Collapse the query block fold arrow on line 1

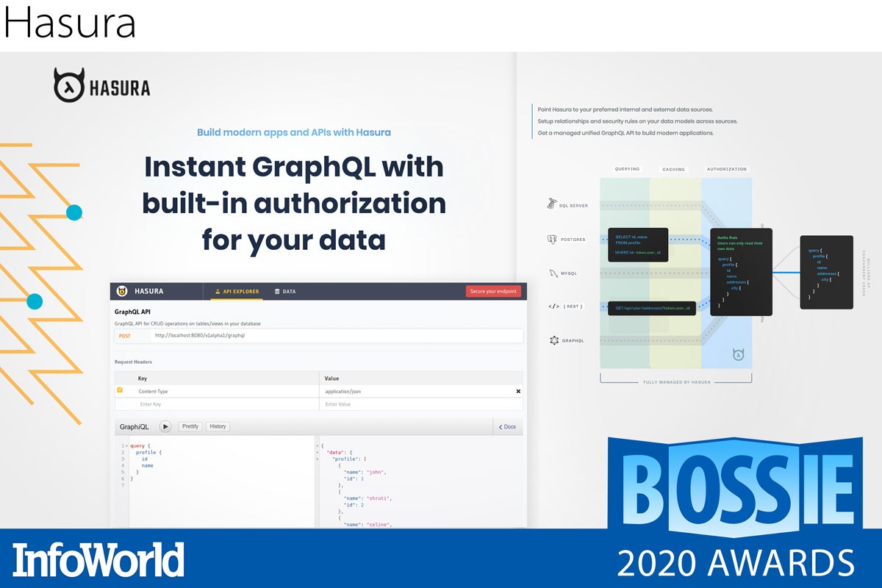[x=127, y=446]
